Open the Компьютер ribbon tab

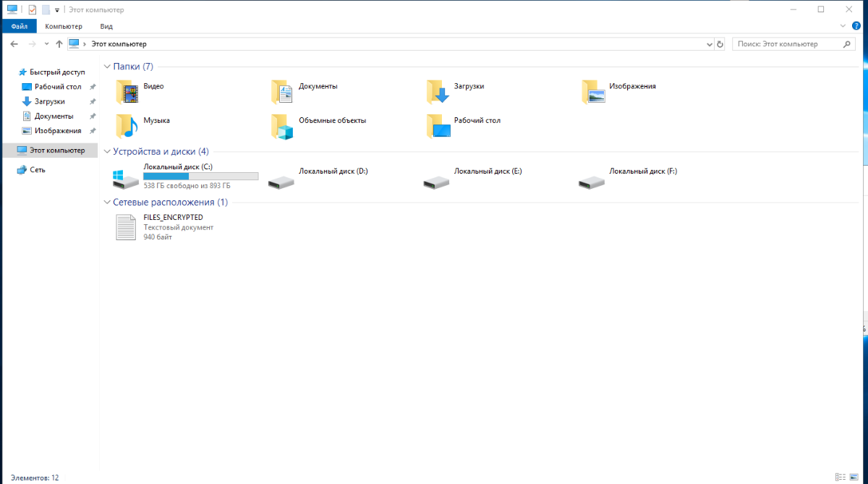(x=64, y=26)
